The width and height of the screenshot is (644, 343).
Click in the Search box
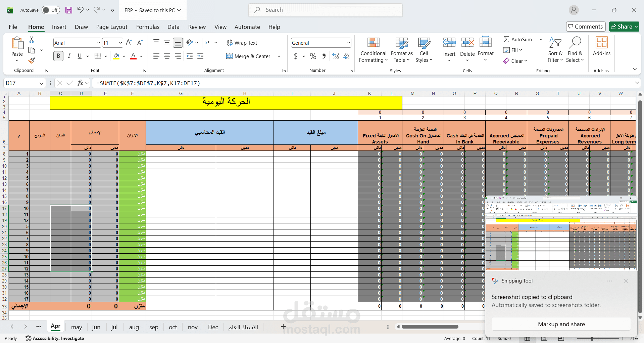pyautogui.click(x=326, y=10)
